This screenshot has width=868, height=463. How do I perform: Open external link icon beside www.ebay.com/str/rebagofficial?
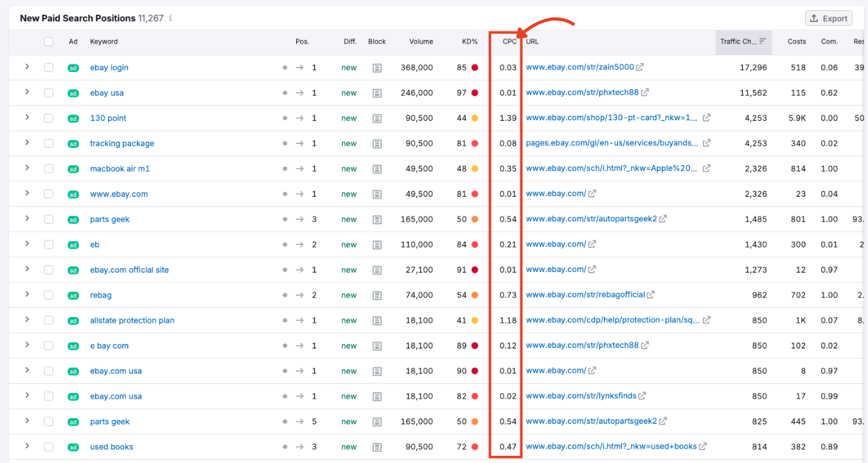pos(651,295)
